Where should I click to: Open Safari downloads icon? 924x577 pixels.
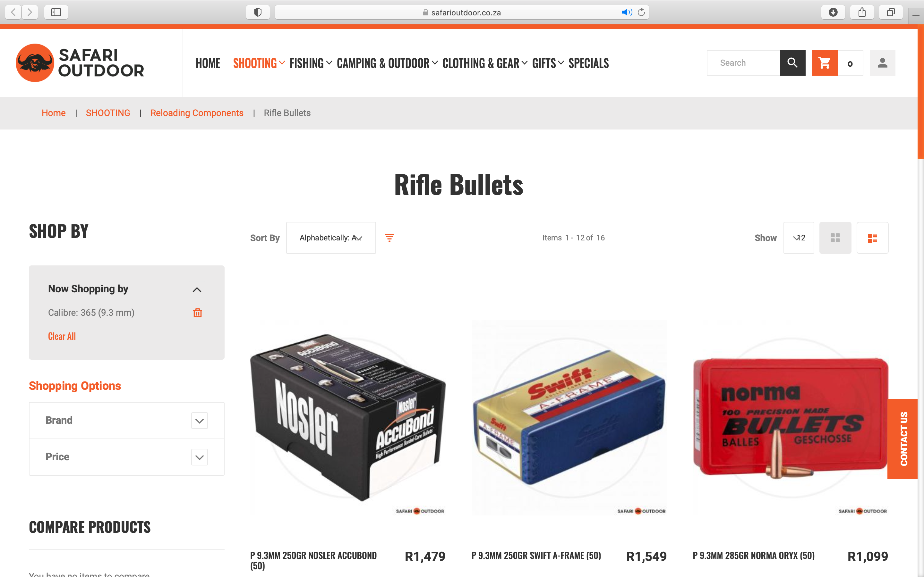click(833, 12)
